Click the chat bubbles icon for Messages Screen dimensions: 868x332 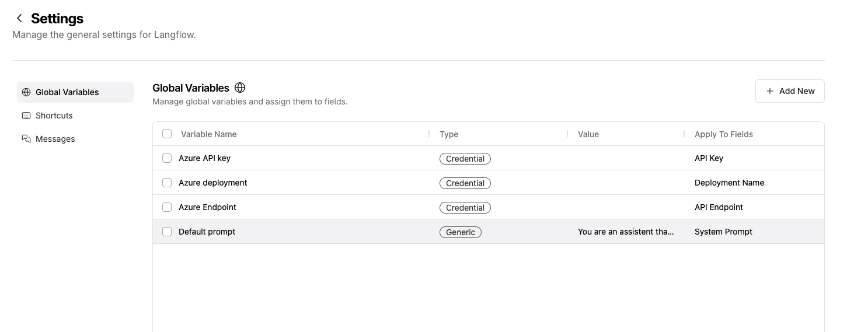[26, 139]
